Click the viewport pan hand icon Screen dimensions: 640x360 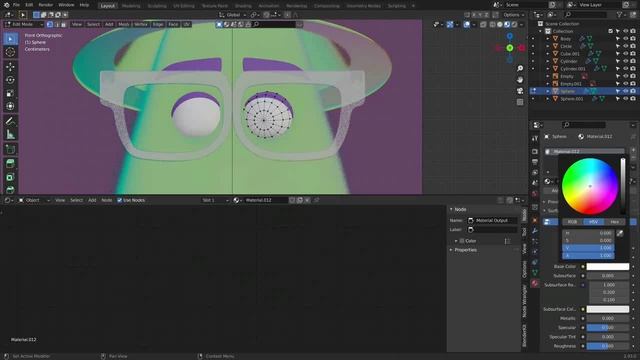520,79
